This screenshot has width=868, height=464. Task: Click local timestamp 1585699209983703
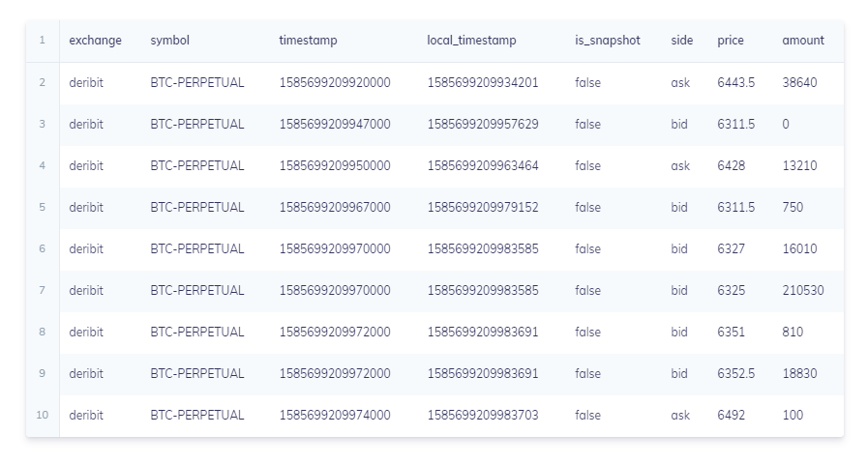tap(483, 415)
